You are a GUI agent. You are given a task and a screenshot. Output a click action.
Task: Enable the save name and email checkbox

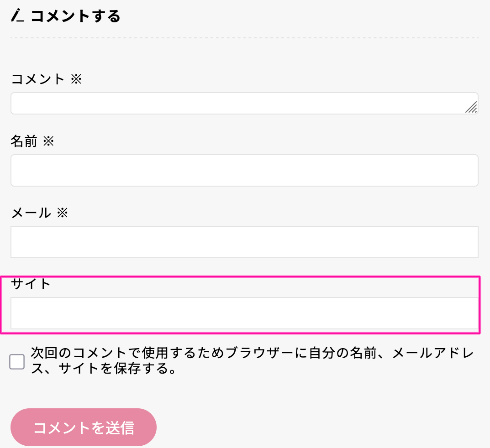click(x=17, y=362)
